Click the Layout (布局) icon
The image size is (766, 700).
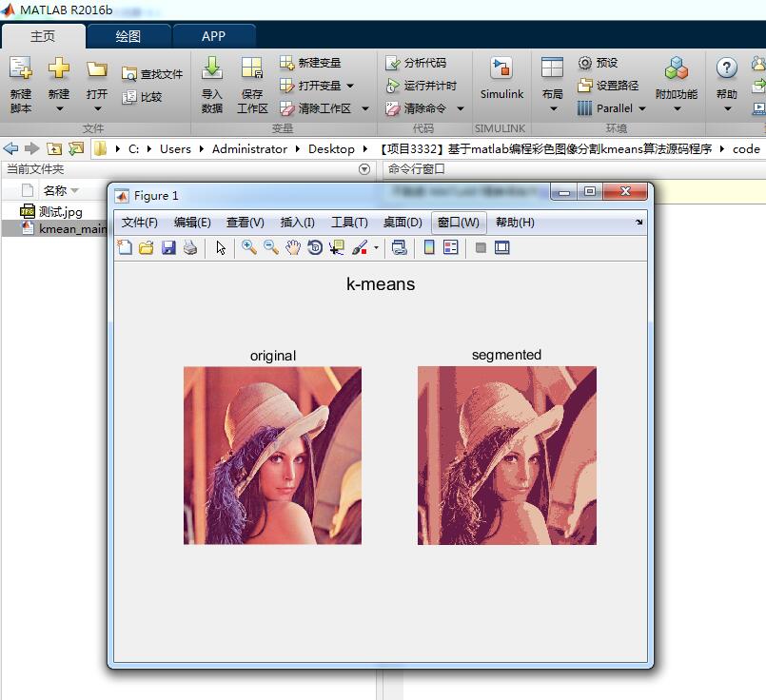click(553, 68)
